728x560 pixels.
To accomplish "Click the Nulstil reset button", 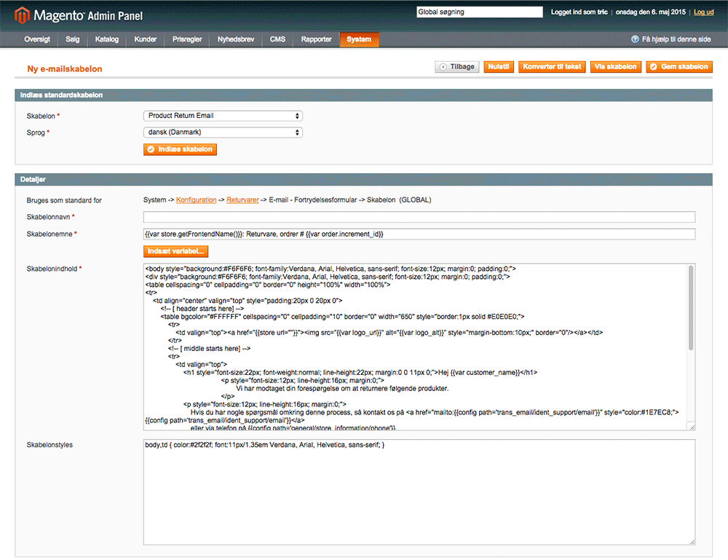I will click(x=499, y=67).
